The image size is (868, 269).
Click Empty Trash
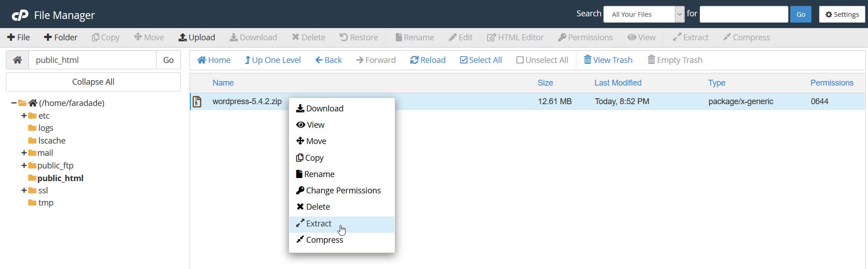(675, 60)
